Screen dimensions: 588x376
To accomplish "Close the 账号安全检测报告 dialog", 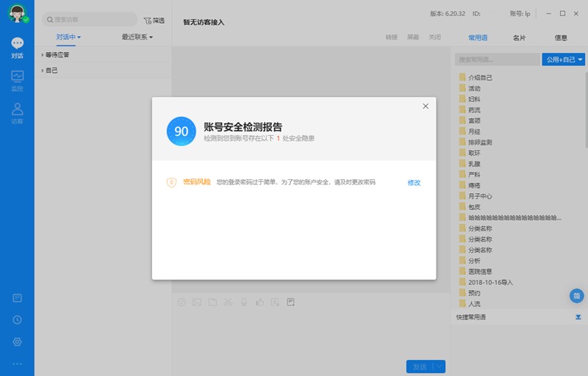I will coord(425,106).
